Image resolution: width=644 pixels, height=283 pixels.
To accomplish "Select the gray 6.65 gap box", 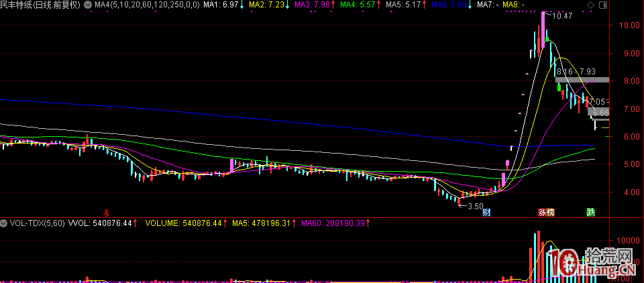I will (599, 111).
